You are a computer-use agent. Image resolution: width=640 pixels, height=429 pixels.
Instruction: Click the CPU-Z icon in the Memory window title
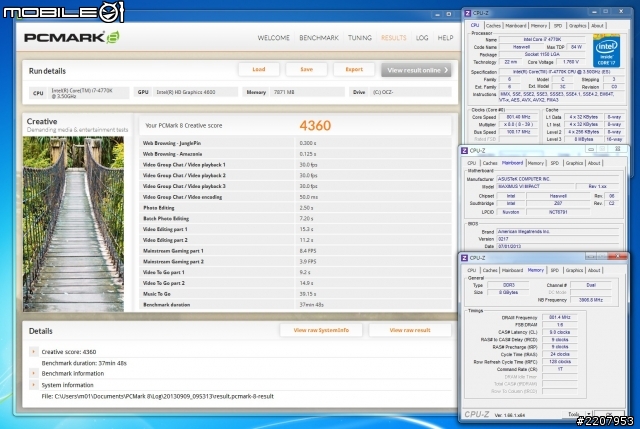[x=464, y=258]
